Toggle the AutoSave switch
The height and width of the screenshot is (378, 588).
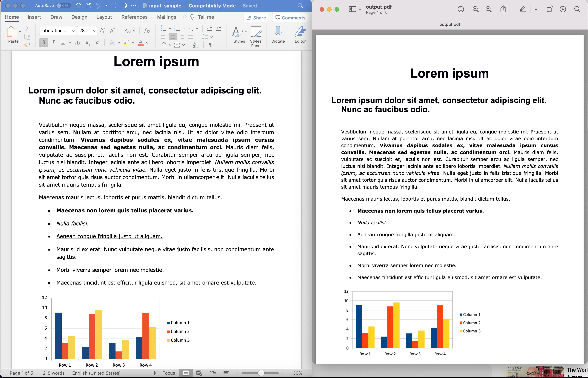(63, 5)
